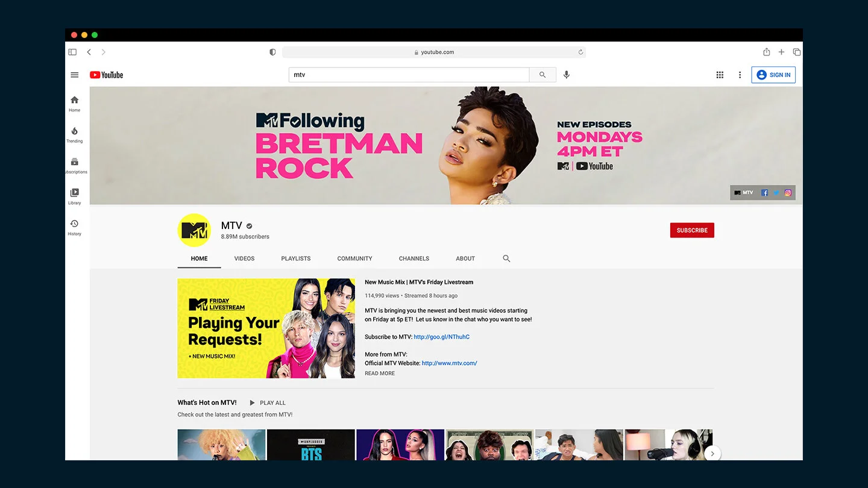The image size is (868, 488).
Task: Open the YouTube apps grid
Action: 720,75
